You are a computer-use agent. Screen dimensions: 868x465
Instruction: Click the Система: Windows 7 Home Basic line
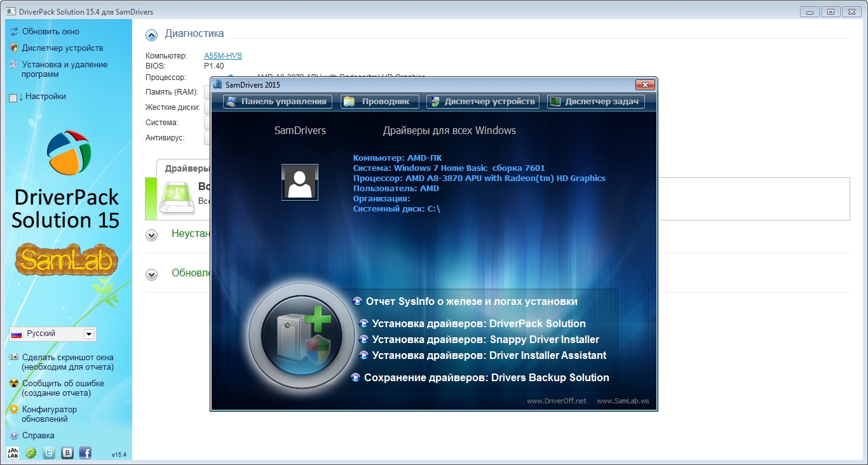(x=449, y=168)
